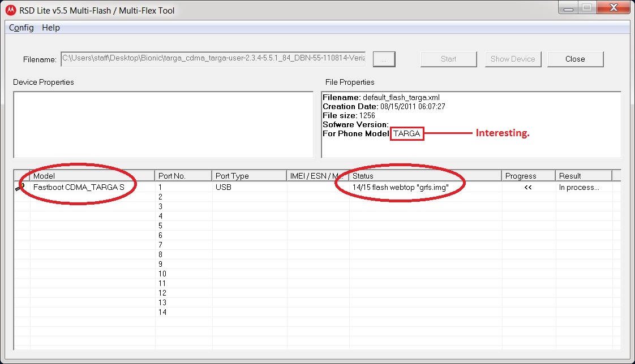Screen dimensions: 635x364
Task: Click the Port Type column header
Action: [x=249, y=176]
